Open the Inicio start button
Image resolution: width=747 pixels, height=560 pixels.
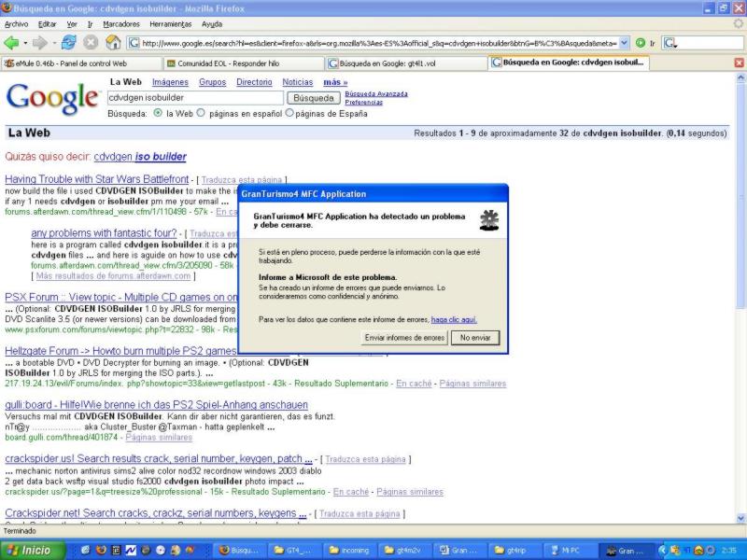click(x=33, y=550)
